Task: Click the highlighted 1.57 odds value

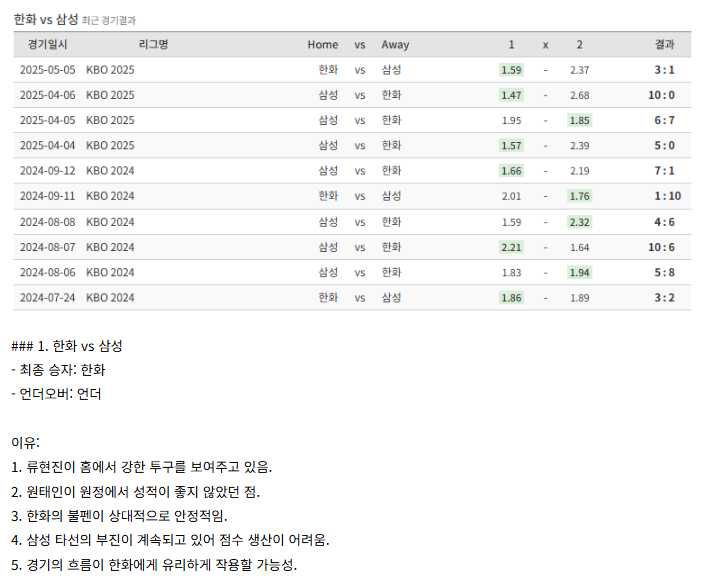Action: pyautogui.click(x=511, y=146)
